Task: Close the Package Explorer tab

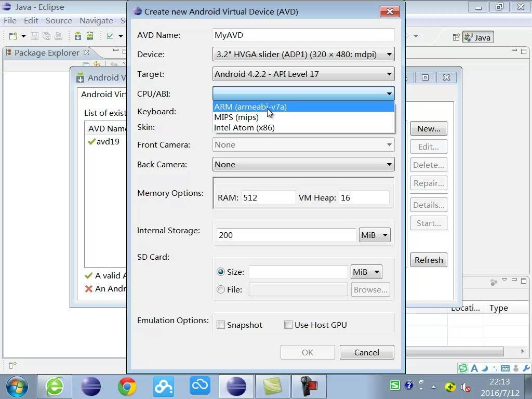Action: click(86, 52)
